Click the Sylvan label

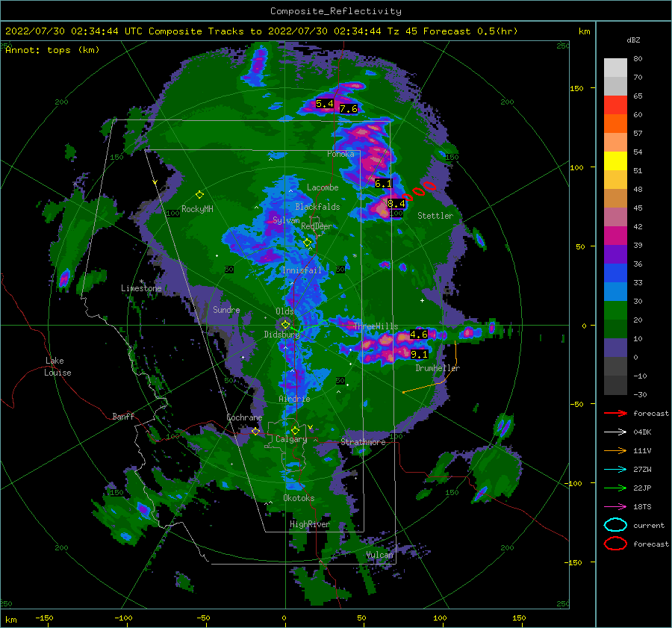286,220
